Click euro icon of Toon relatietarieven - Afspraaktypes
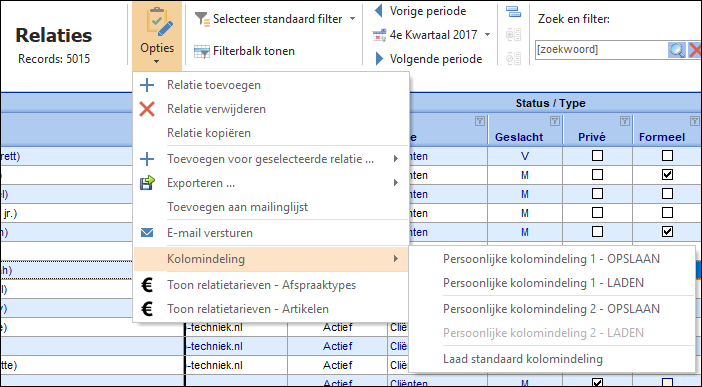The height and width of the screenshot is (387, 702). pos(147,285)
